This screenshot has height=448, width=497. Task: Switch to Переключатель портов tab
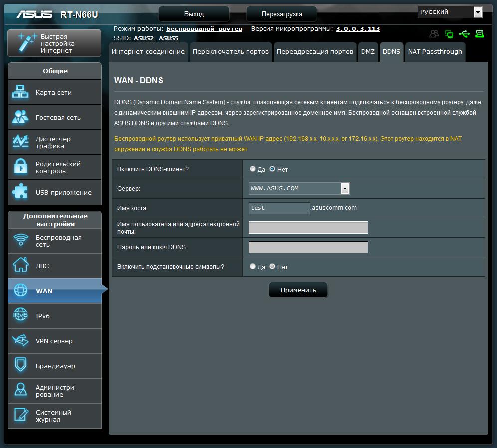click(x=231, y=52)
